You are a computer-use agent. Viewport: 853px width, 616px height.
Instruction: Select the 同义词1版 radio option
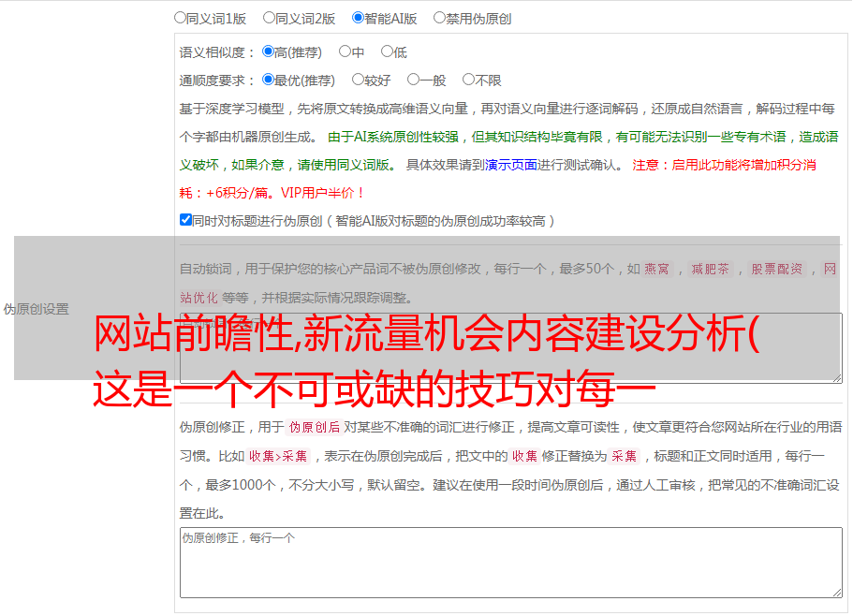click(180, 18)
